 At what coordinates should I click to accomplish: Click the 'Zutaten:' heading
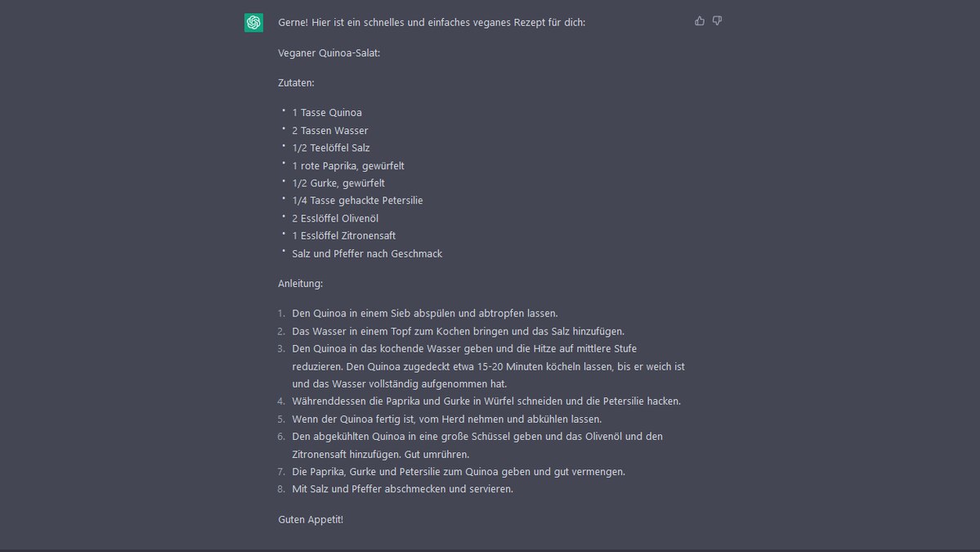tap(296, 83)
